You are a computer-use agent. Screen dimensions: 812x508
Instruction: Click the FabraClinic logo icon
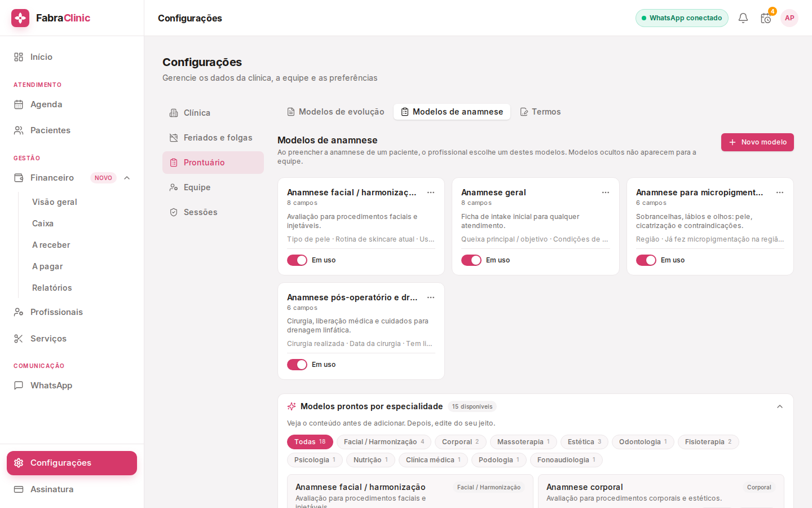coord(20,18)
